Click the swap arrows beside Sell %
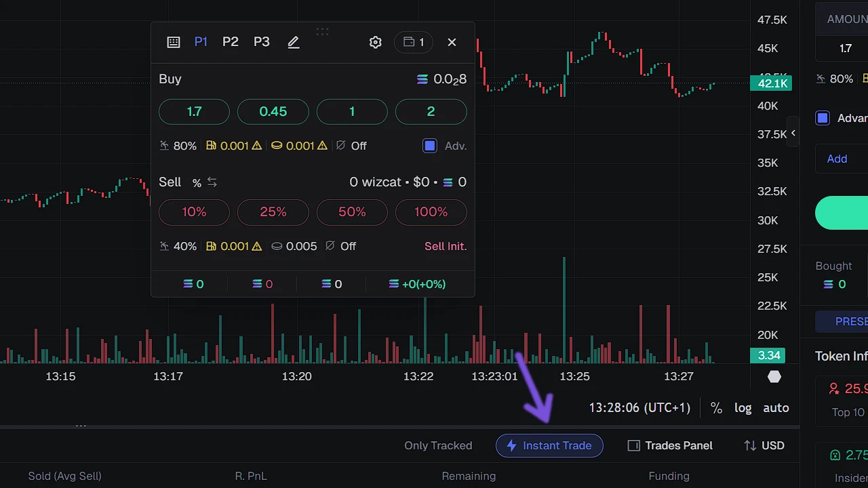The image size is (868, 488). (x=211, y=182)
